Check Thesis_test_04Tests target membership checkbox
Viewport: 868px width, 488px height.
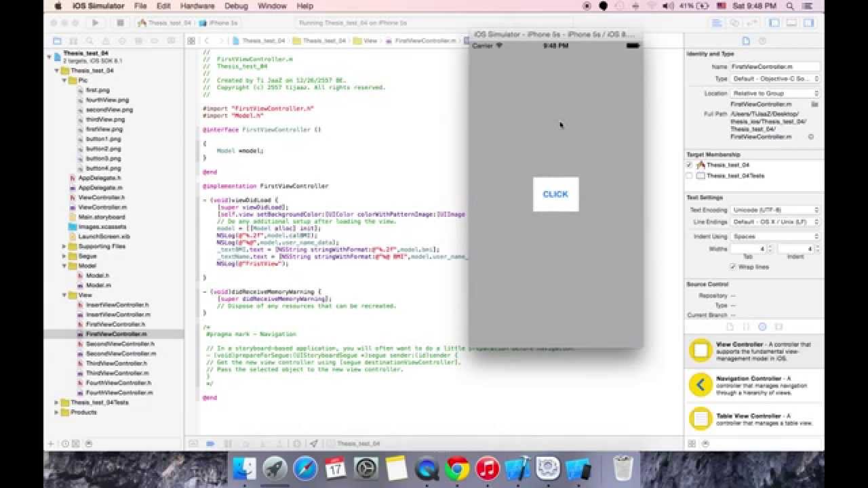pos(690,176)
